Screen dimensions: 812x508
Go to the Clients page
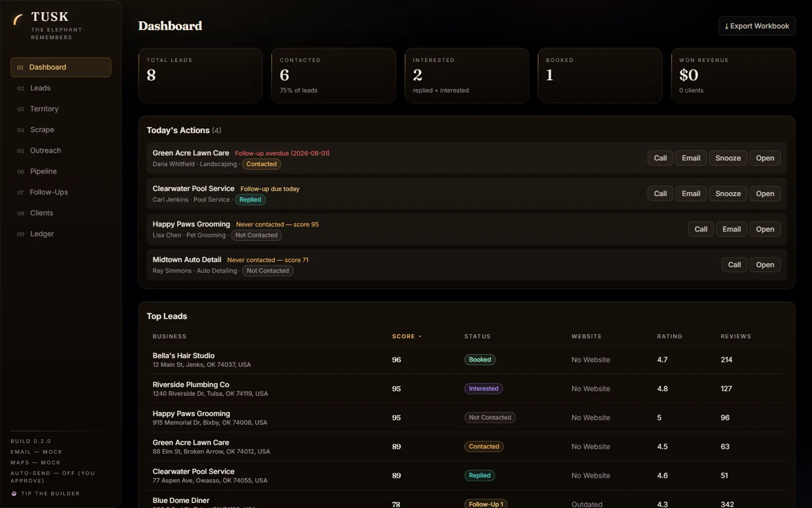pyautogui.click(x=61, y=213)
